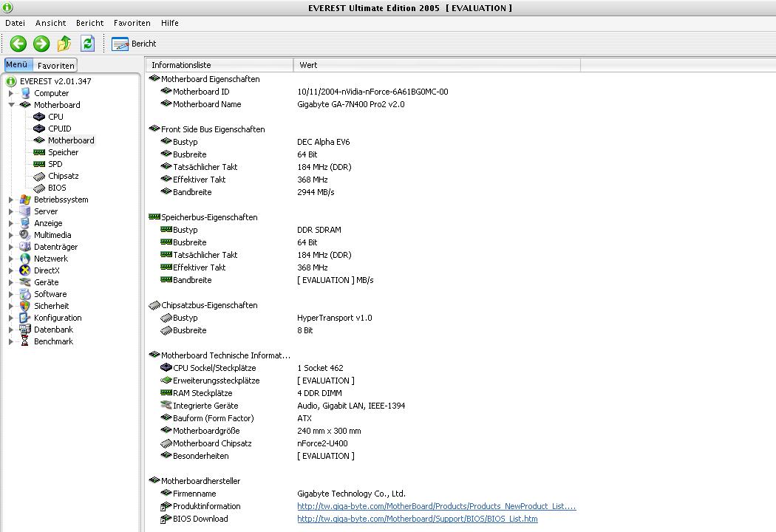Select the CPUID chip icon in tree
The image size is (776, 532).
39,129
